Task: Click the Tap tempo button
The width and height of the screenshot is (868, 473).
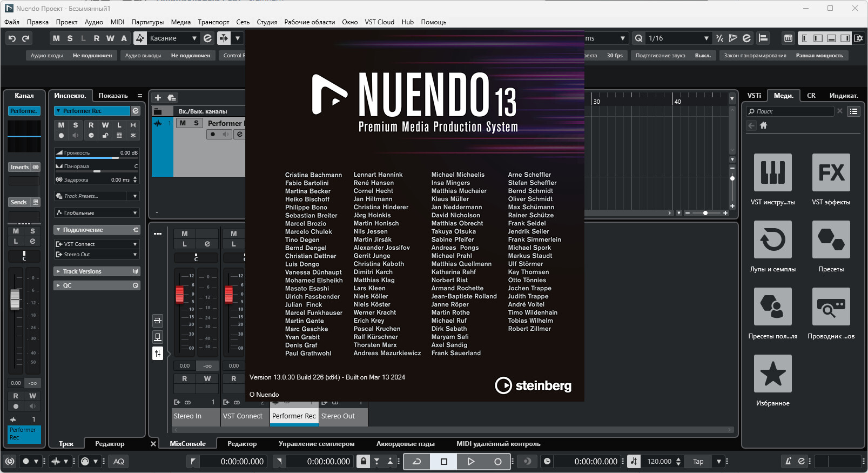Action: [698, 462]
